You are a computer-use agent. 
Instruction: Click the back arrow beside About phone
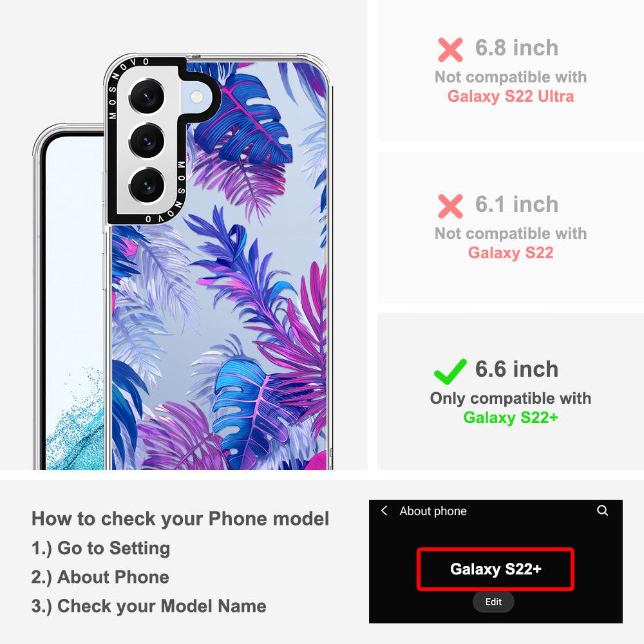[384, 511]
